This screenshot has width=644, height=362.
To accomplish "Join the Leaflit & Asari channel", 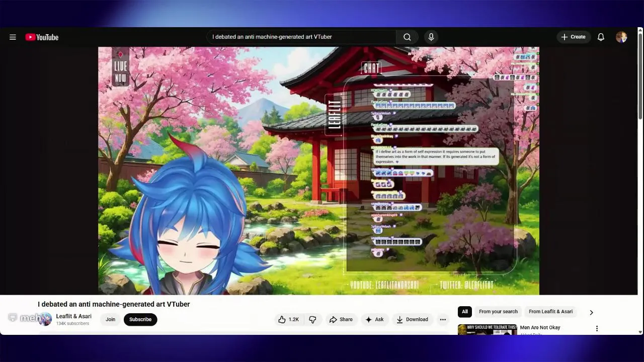I will 110,320.
